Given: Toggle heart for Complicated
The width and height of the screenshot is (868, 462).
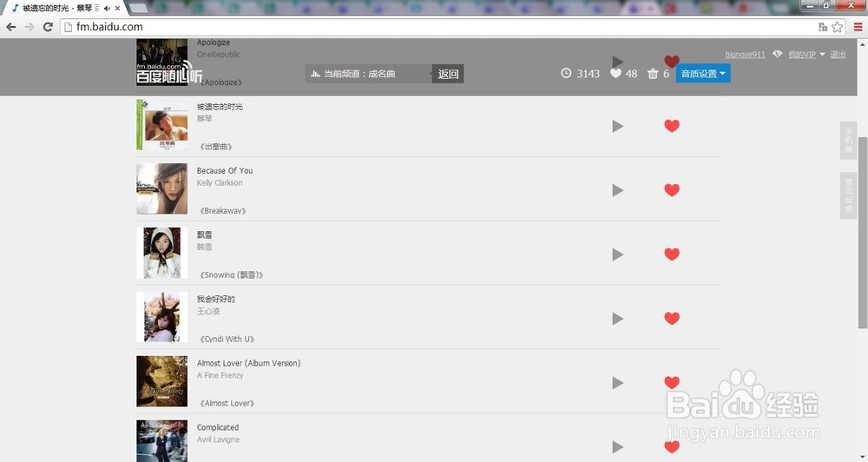Looking at the screenshot, I should (672, 446).
